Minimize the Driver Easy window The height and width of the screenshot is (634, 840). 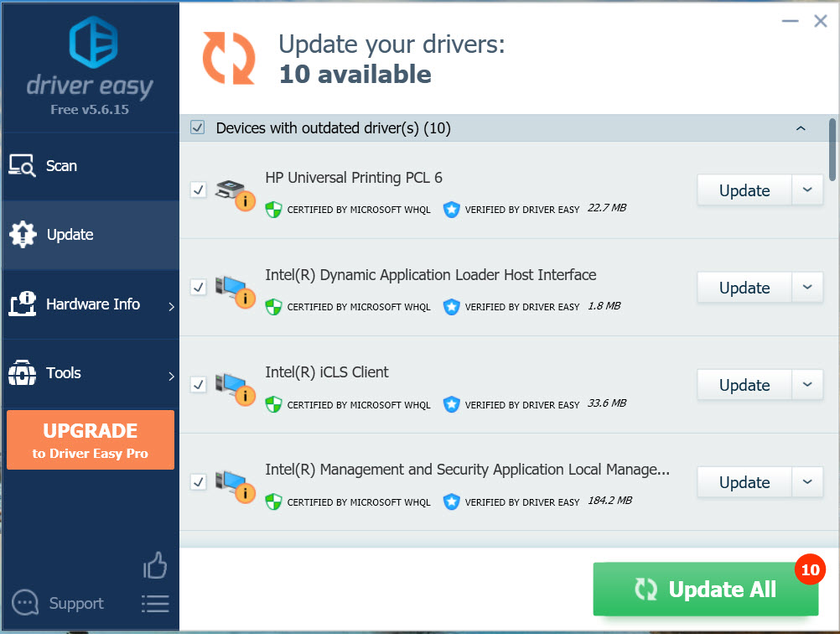point(791,21)
